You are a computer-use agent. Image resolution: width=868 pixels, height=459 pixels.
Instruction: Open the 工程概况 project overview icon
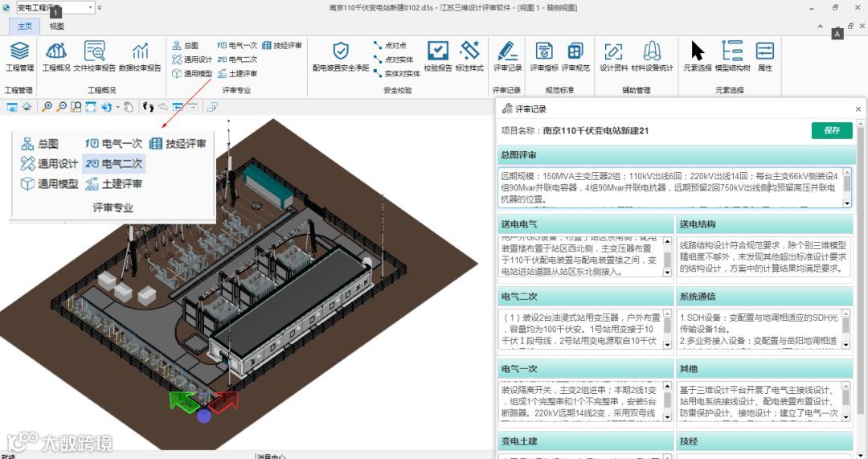56,56
